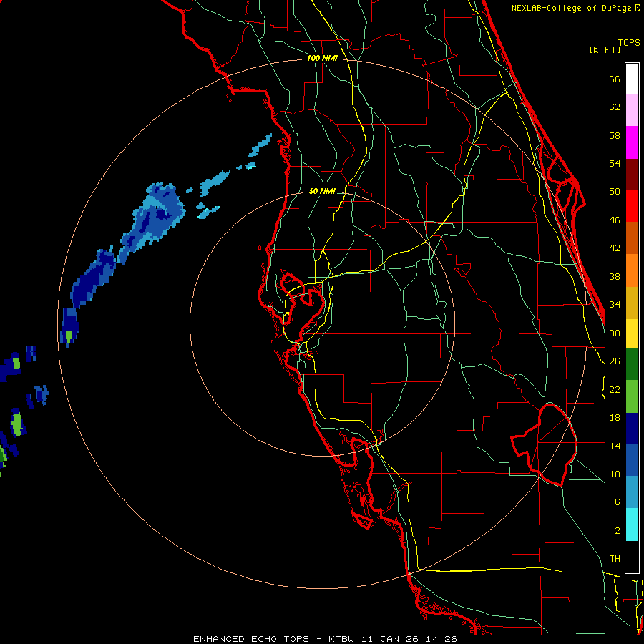Pick the light pink legend swatch
644x644 pixels.
tap(632, 109)
